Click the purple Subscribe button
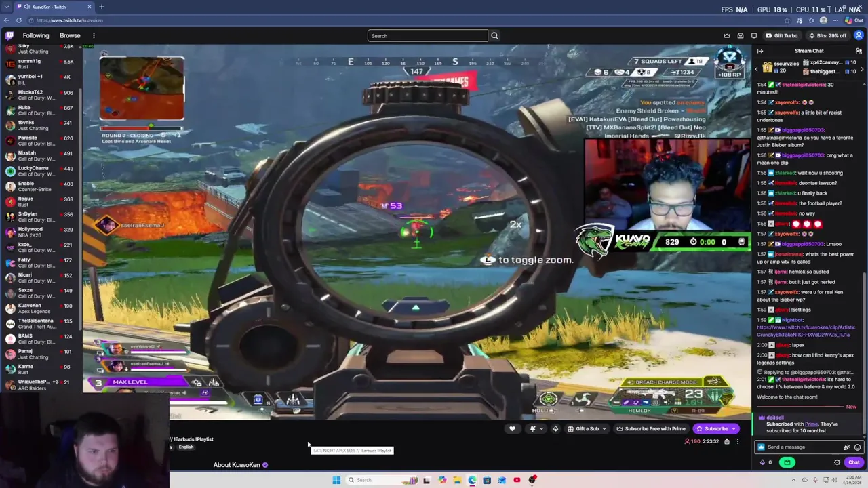The height and width of the screenshot is (488, 868). click(716, 428)
